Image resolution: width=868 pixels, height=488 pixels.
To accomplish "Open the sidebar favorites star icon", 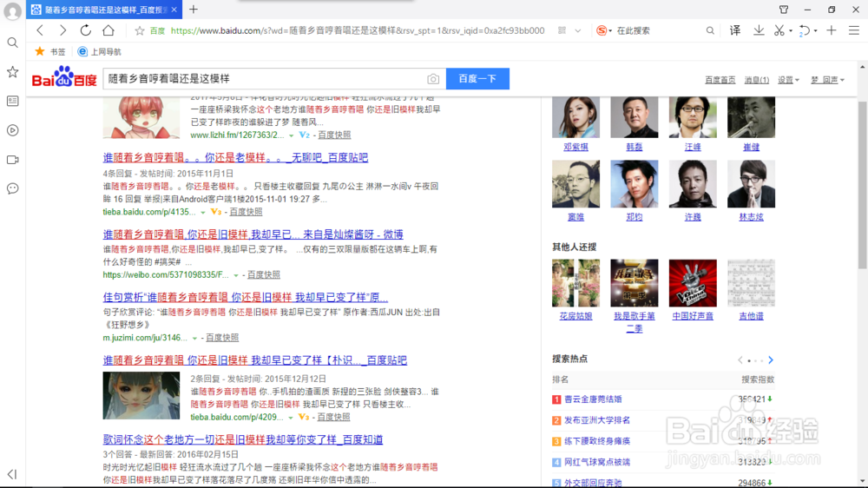I will [x=12, y=71].
